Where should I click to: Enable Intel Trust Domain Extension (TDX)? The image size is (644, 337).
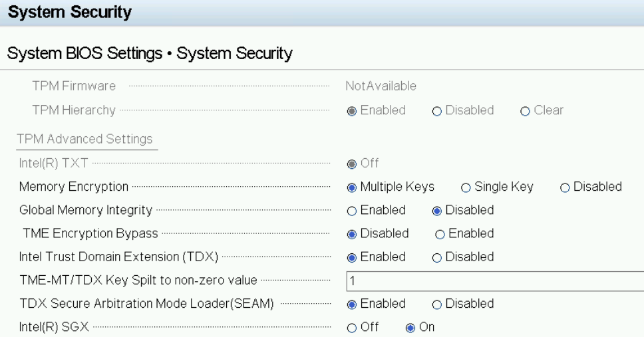coord(352,257)
